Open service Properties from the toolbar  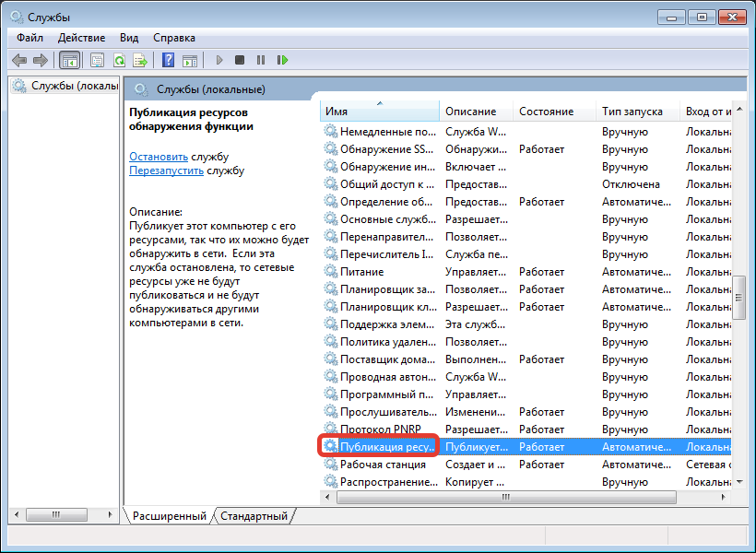pyautogui.click(x=97, y=60)
